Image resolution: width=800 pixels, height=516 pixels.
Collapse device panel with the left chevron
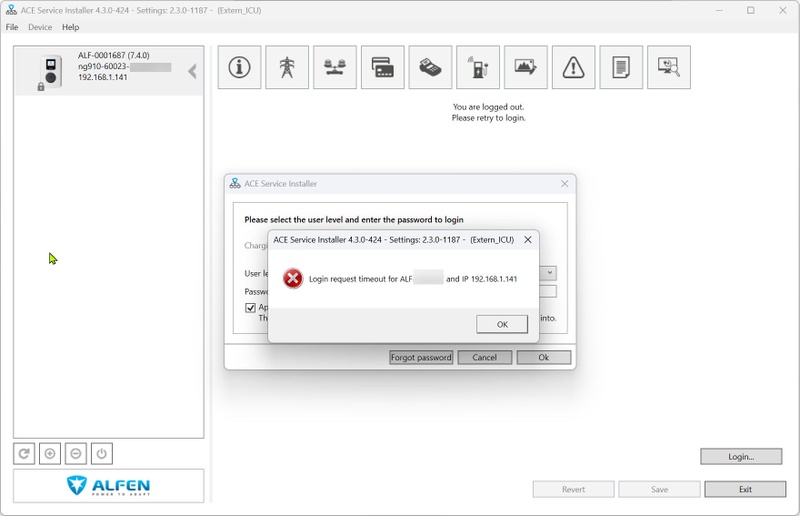coord(192,71)
